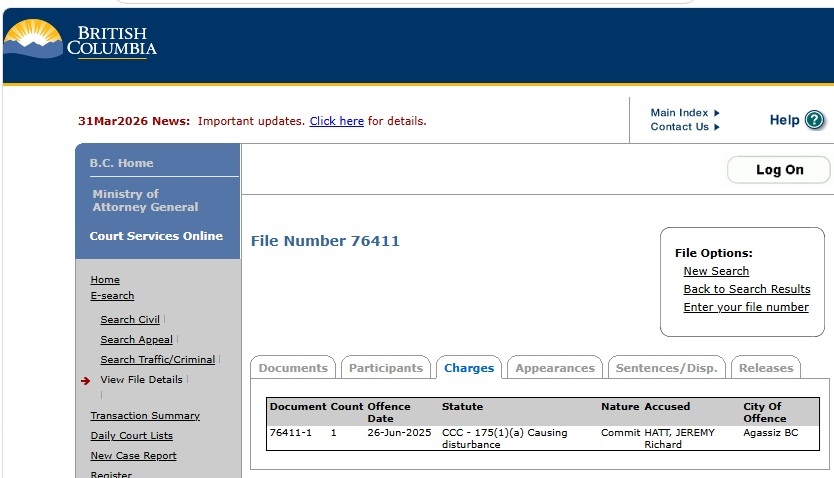Click the 'File Options:' heading
Viewport: 834px width, 478px height.
click(x=713, y=253)
